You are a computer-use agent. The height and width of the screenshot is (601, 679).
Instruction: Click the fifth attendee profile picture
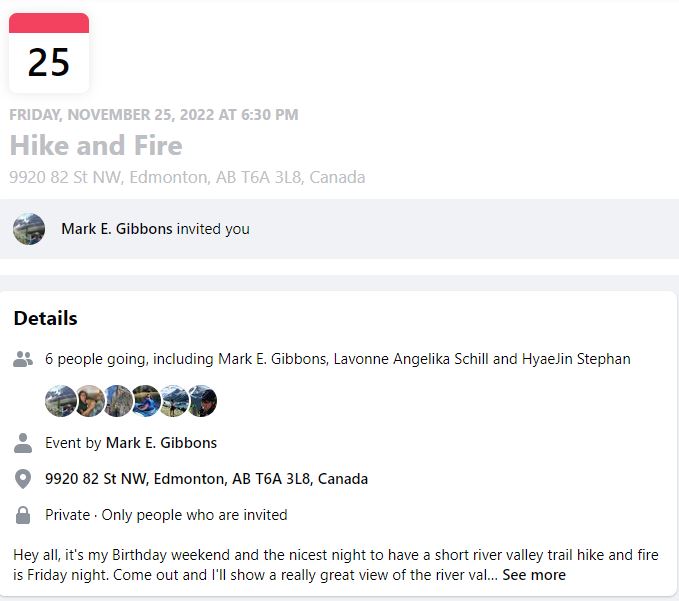[x=175, y=401]
